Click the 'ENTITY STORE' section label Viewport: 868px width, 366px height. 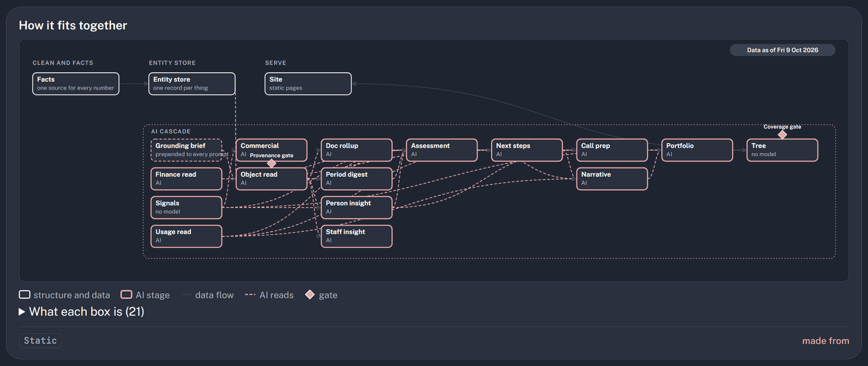172,63
